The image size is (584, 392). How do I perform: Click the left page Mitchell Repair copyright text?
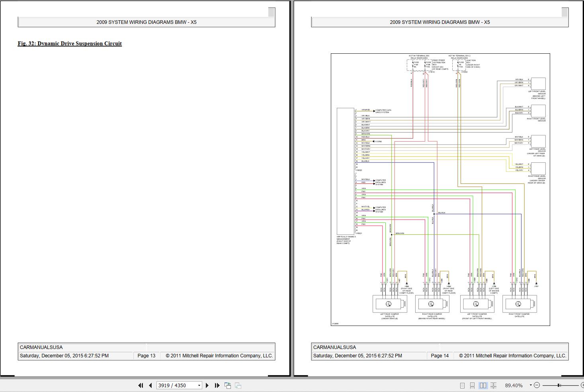pyautogui.click(x=219, y=356)
